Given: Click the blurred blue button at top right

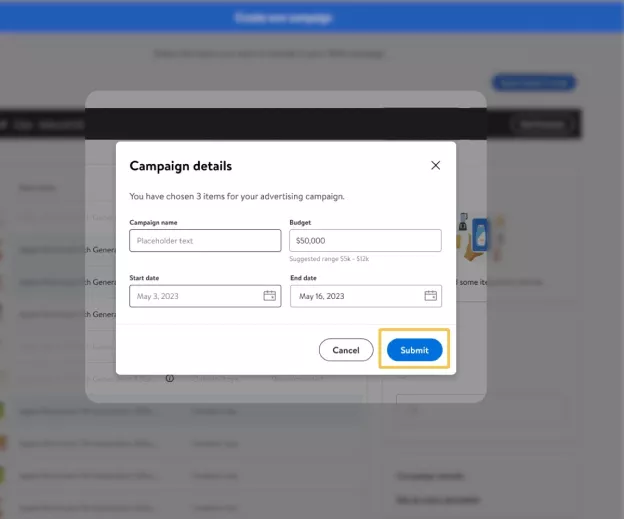Looking at the screenshot, I should point(533,83).
